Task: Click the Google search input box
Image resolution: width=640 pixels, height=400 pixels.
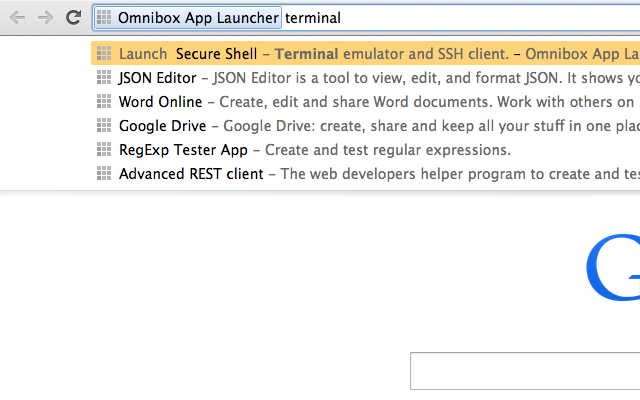Action: click(525, 371)
